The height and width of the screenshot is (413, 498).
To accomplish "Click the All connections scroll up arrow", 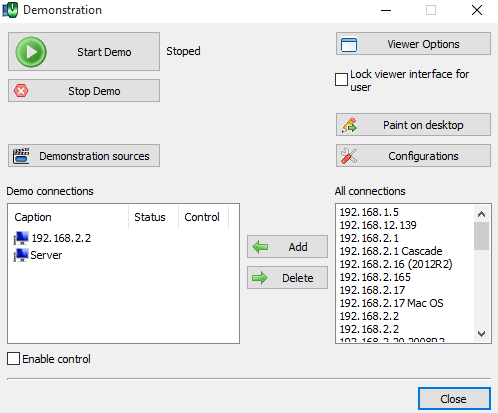I will 481,214.
